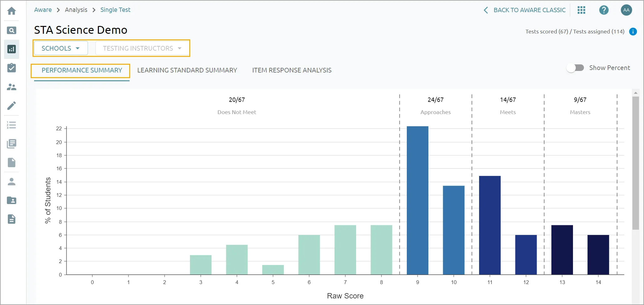Switch to the Learning Standard Summary tab
The width and height of the screenshot is (644, 305).
click(x=187, y=70)
